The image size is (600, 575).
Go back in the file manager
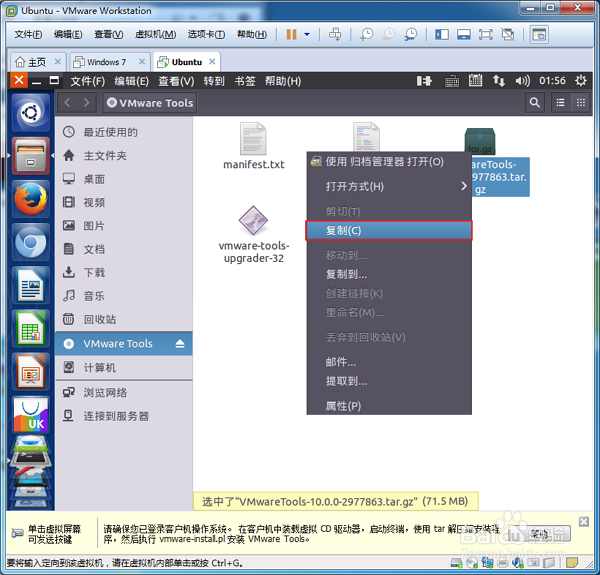(68, 103)
